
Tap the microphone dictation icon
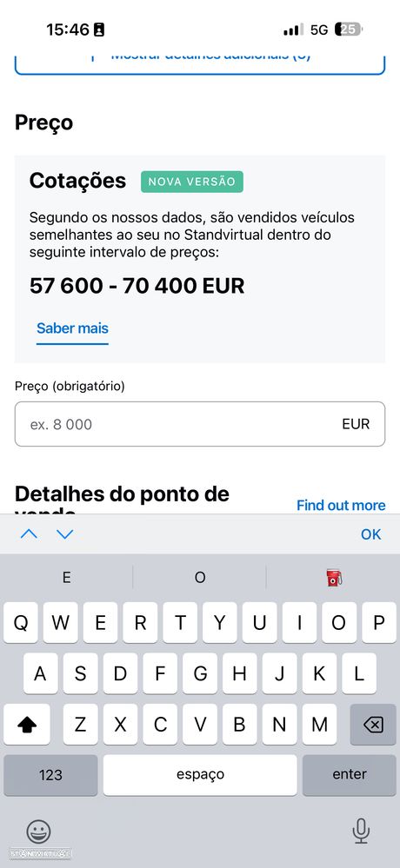click(x=361, y=831)
